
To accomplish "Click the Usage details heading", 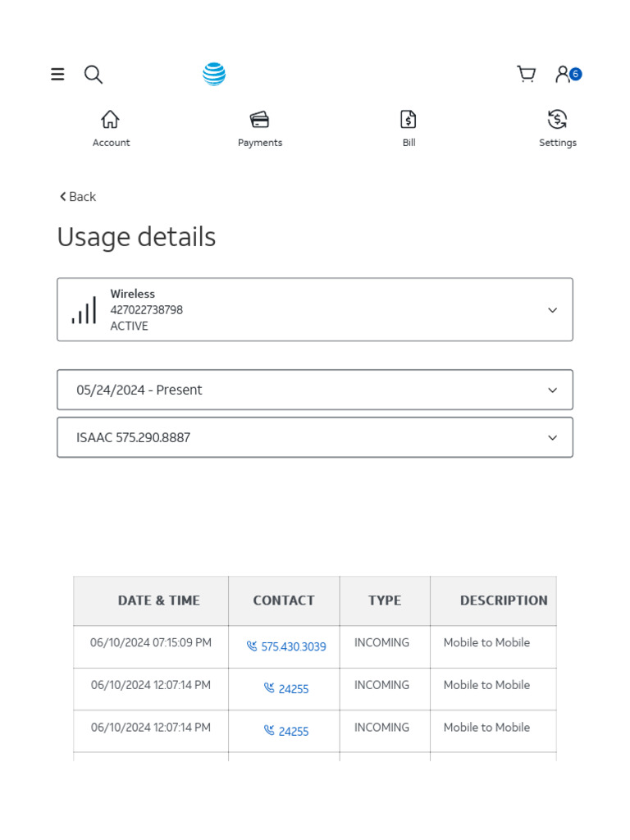I will click(x=136, y=237).
